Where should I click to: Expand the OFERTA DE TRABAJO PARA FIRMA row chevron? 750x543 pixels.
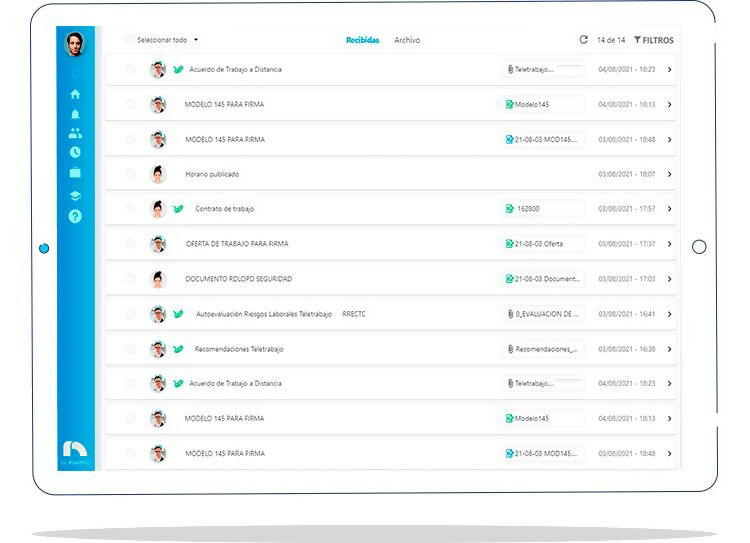669,244
